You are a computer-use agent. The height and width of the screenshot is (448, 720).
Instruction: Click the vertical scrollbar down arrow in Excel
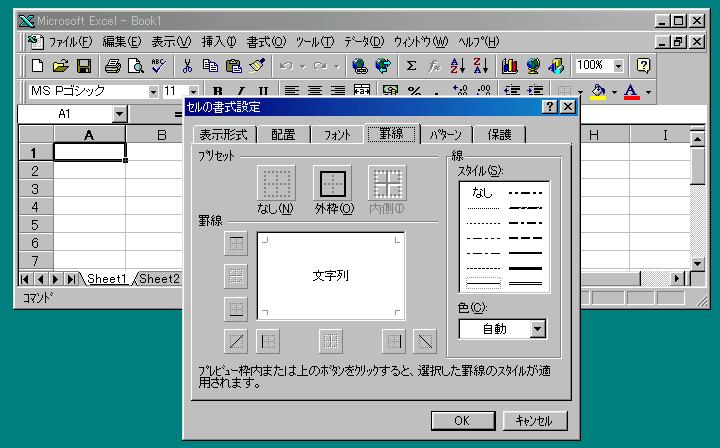point(697,263)
